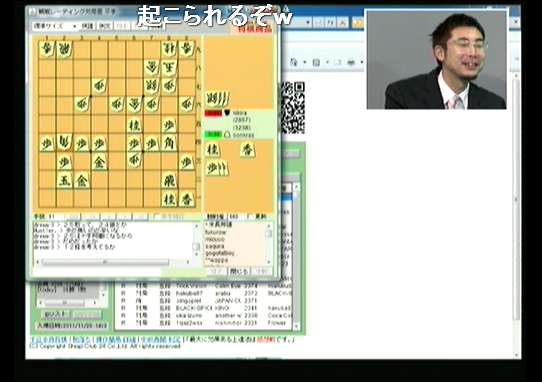Select the upright 角 bishop piece on the board
Image resolution: width=542 pixels, height=382 pixels.
tap(169, 143)
